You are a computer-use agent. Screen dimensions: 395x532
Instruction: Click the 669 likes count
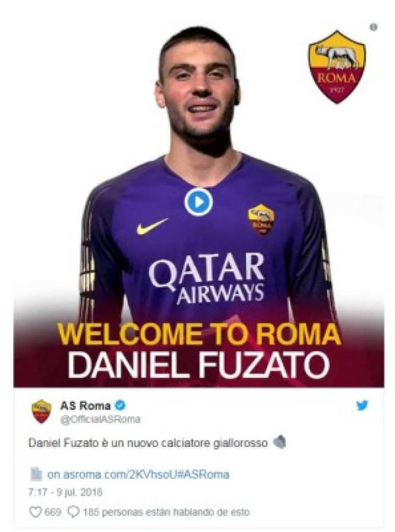pyautogui.click(x=53, y=512)
